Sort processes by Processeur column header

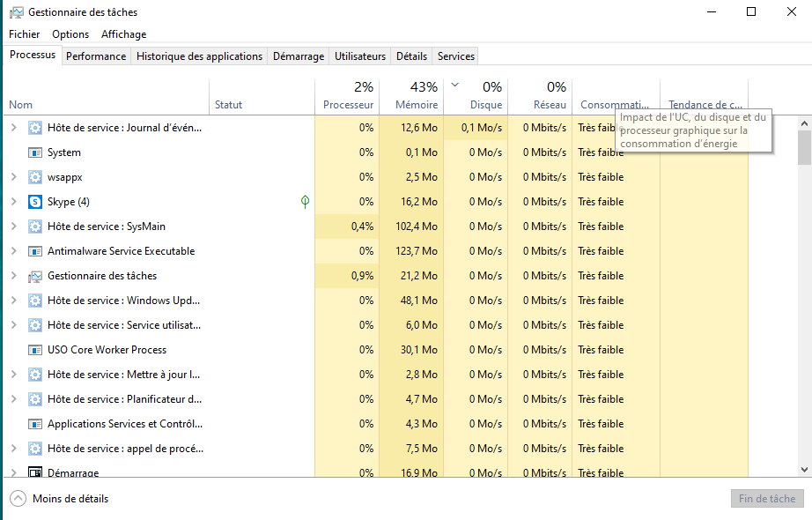348,96
